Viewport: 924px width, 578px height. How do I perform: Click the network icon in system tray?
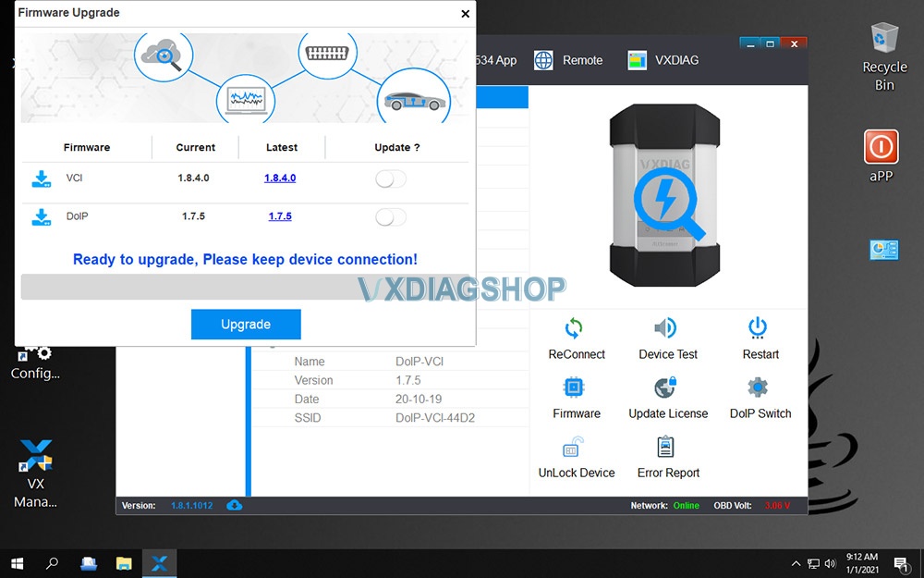(x=813, y=564)
